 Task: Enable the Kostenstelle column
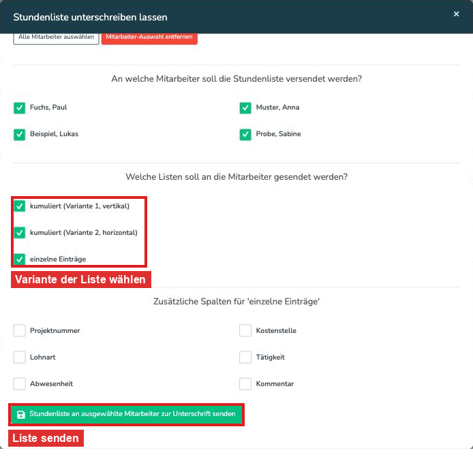click(x=245, y=330)
